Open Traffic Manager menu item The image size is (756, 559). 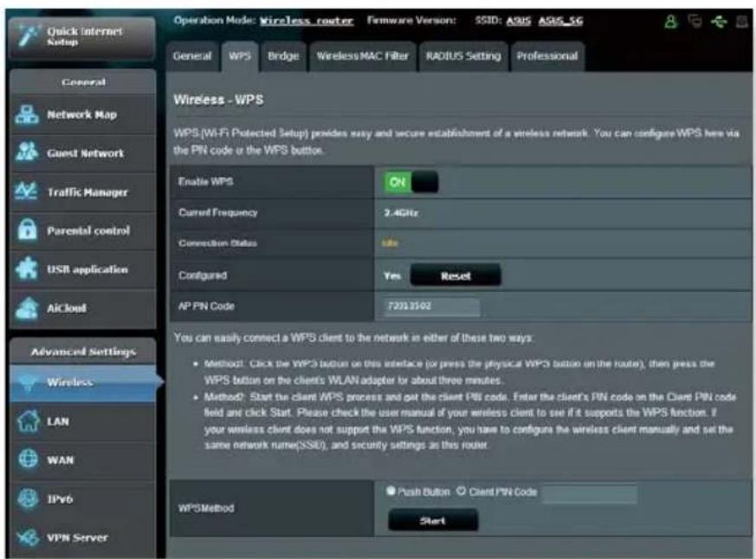click(83, 192)
